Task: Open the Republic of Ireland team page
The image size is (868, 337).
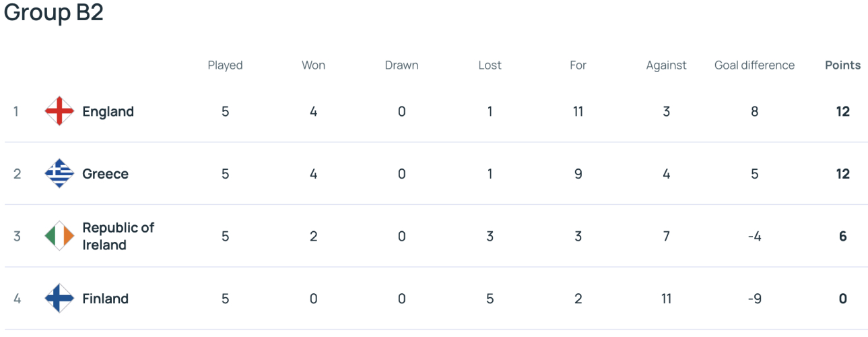Action: point(118,236)
